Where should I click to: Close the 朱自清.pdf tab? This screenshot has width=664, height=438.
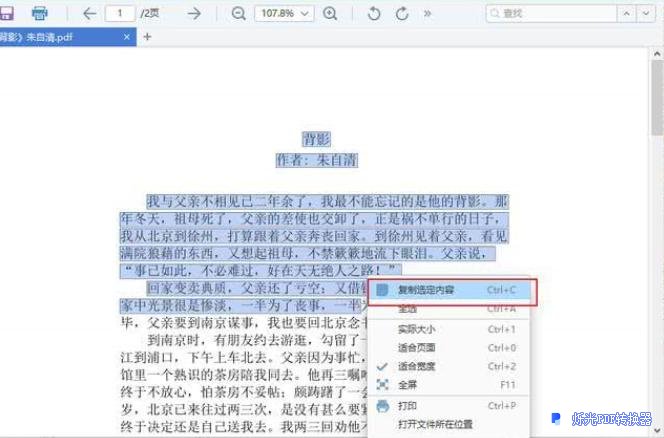pyautogui.click(x=127, y=37)
